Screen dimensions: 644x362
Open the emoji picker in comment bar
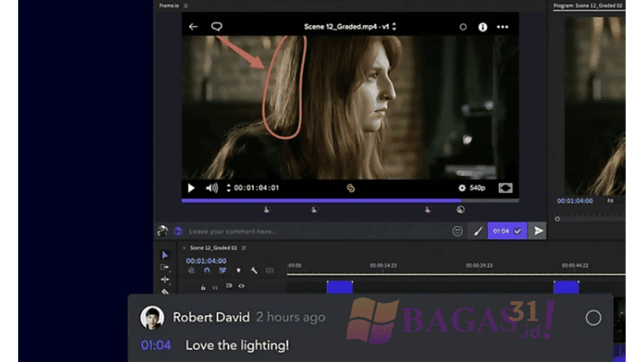458,231
